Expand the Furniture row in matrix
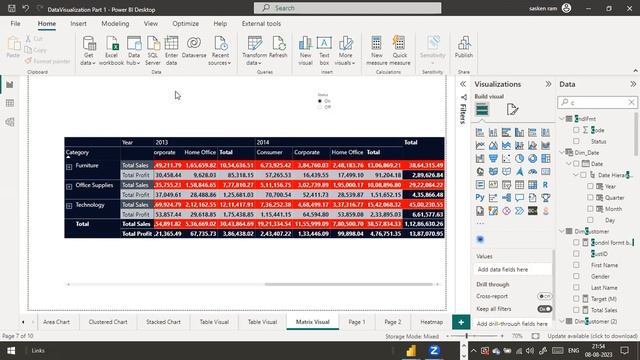Screen dimensions: 640x360 pyautogui.click(x=69, y=167)
